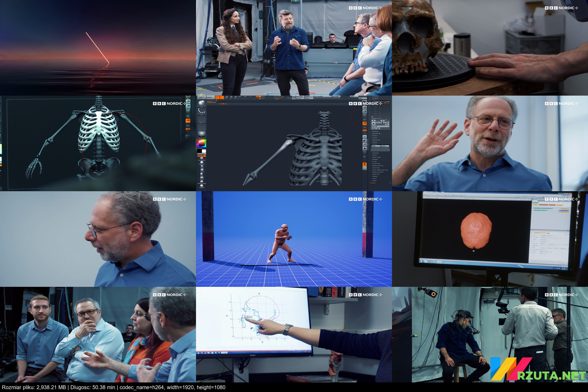
Task: Select the Draw mode icon in ZBrush
Action: click(x=222, y=98)
